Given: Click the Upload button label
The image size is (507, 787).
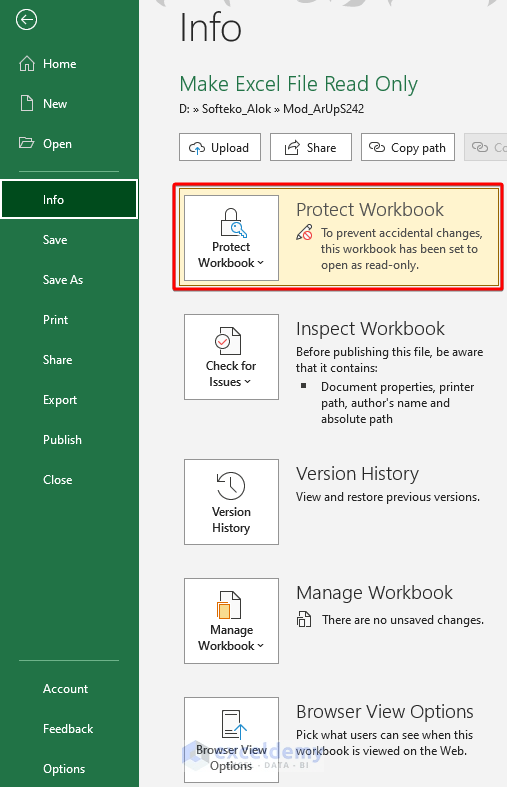Looking at the screenshot, I should [x=230, y=148].
